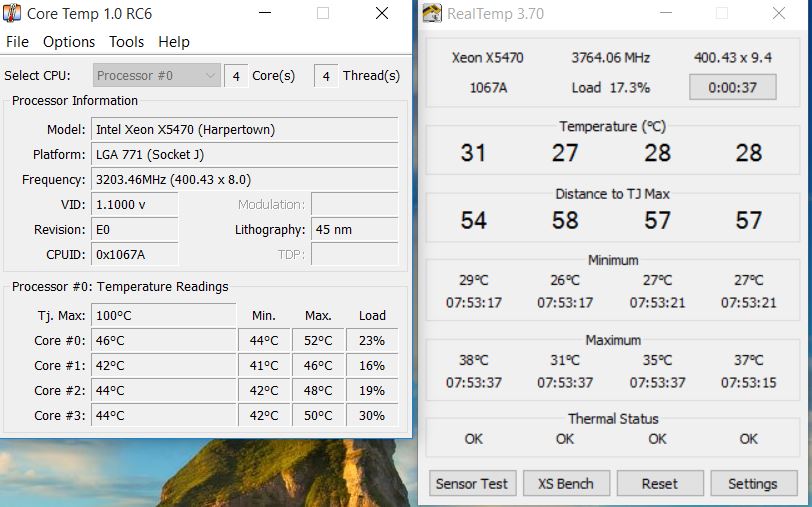This screenshot has width=812, height=507.
Task: Click Core #1 Min value 41°C
Action: click(x=264, y=366)
